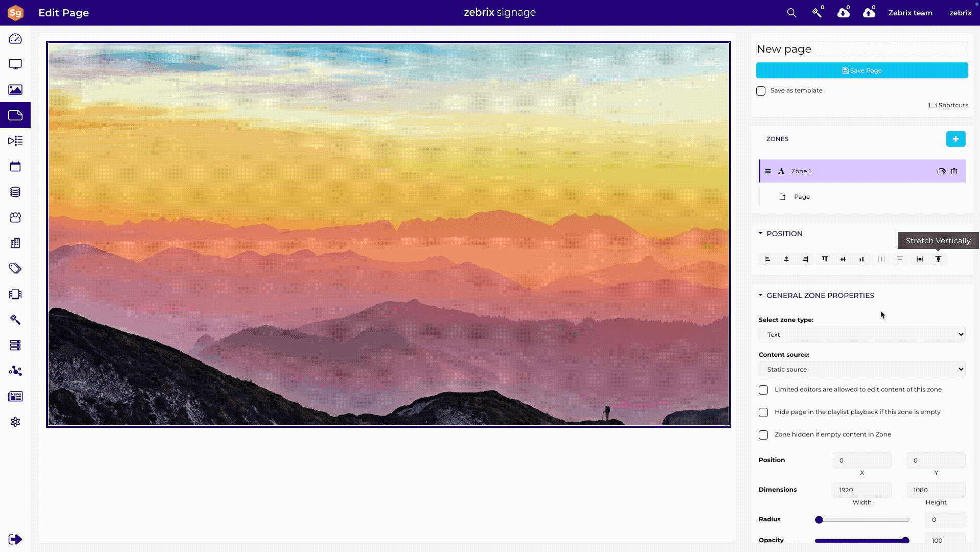The image size is (980, 552).
Task: Click the Save Page button
Action: pyautogui.click(x=861, y=71)
